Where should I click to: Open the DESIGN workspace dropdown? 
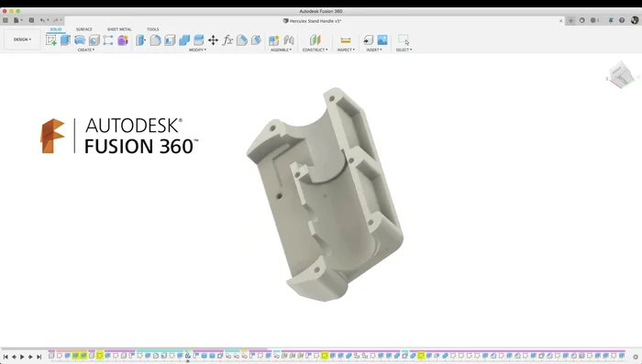(x=22, y=39)
